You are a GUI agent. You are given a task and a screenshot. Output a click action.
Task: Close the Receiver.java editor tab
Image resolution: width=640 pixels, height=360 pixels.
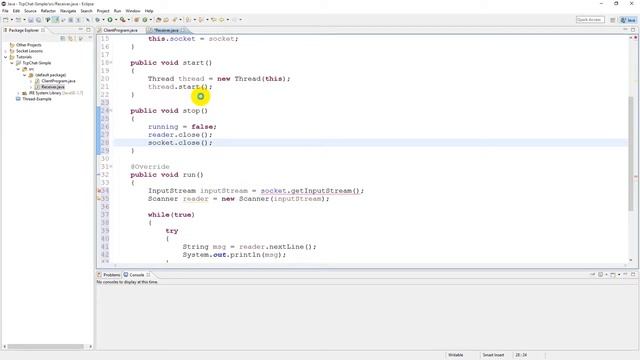(x=182, y=30)
